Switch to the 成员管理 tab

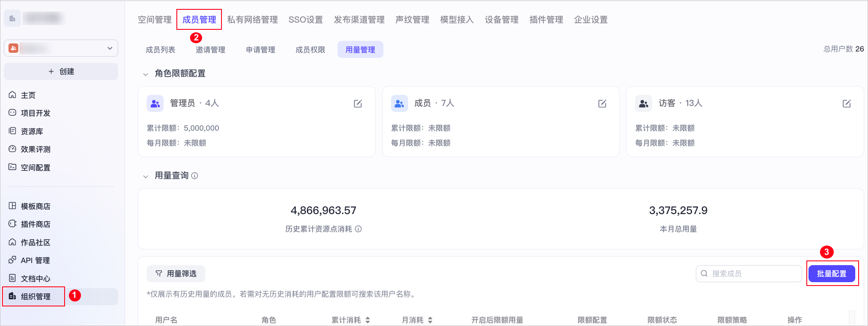(x=199, y=20)
